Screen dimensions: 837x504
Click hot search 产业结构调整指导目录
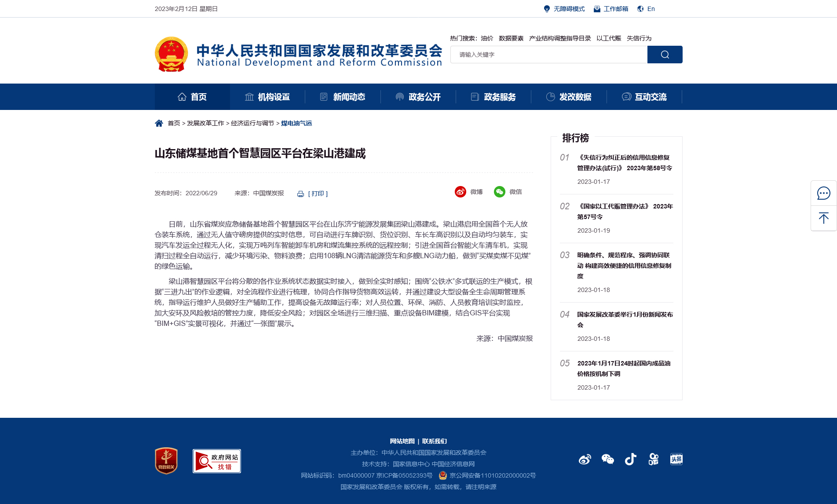(560, 38)
